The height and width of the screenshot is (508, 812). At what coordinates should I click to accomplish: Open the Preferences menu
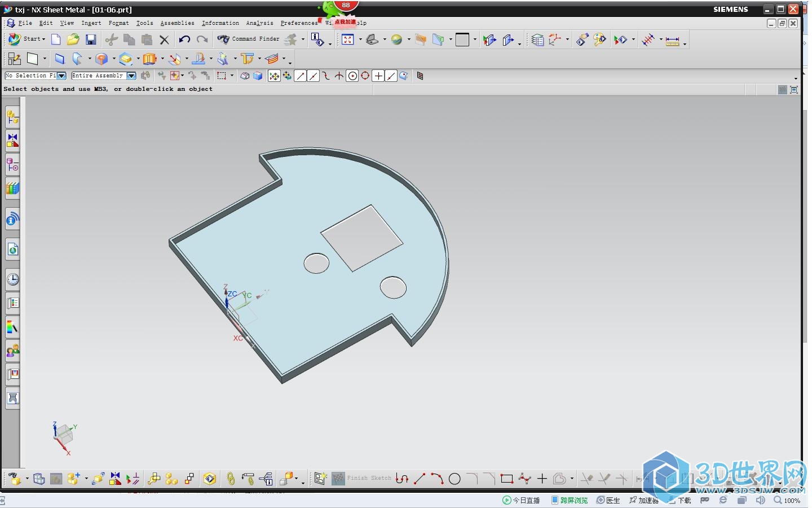point(299,23)
